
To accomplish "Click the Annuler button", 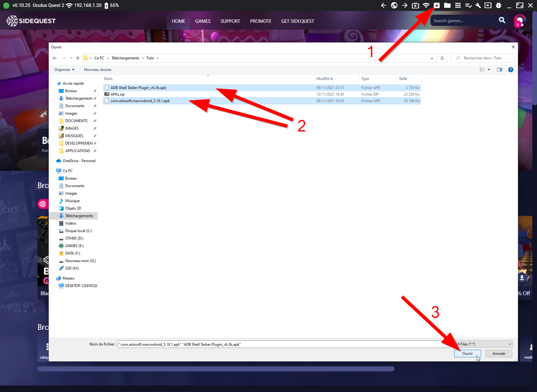I will 499,354.
